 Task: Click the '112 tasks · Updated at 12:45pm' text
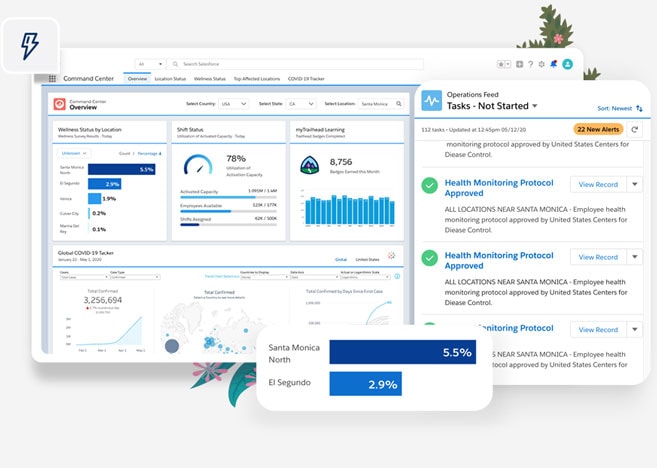pos(473,129)
